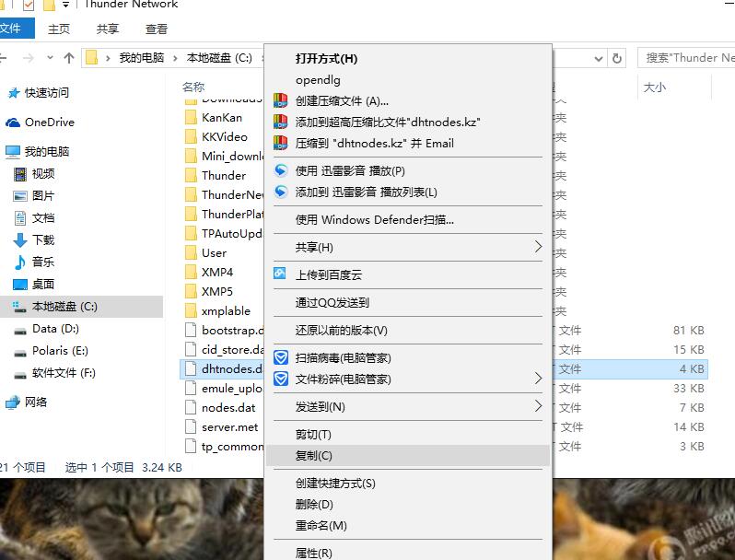The width and height of the screenshot is (735, 560).
Task: Click the archive icon beside 添加到超高压缩比文件
Action: tap(280, 122)
